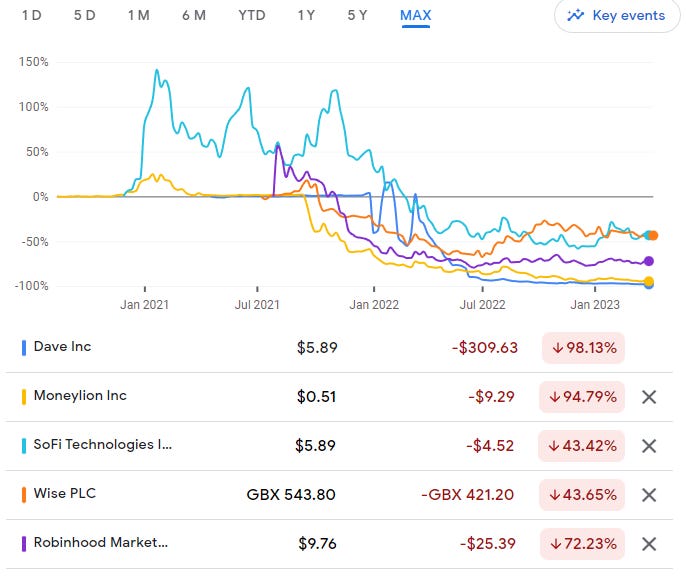The image size is (686, 578).
Task: Click the Jan 2023 axis label
Action: coord(595,305)
